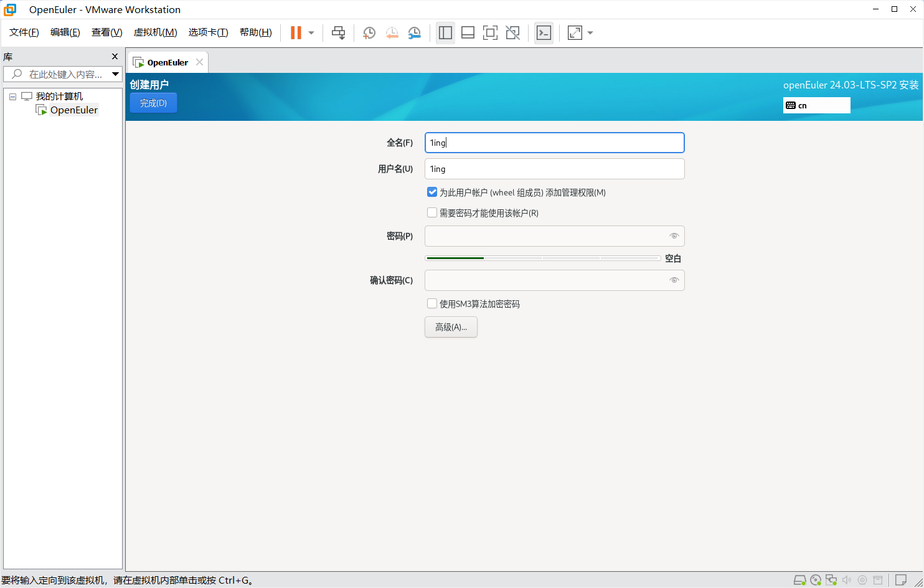The height and width of the screenshot is (588, 924).
Task: Click the CD/DVD drive status icon
Action: 816,580
